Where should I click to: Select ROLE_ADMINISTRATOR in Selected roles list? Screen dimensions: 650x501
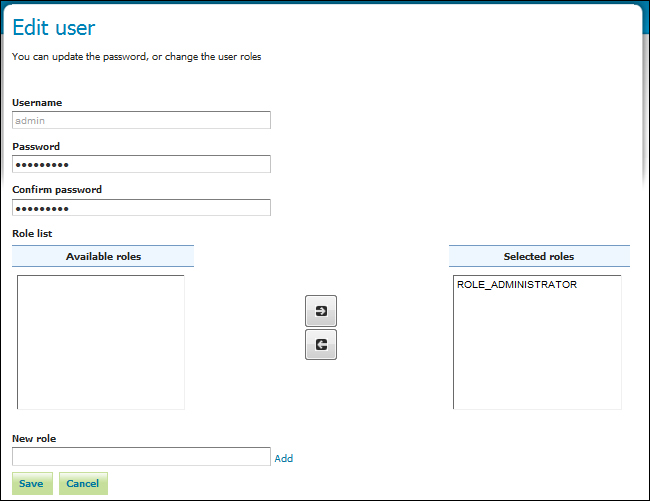(517, 285)
